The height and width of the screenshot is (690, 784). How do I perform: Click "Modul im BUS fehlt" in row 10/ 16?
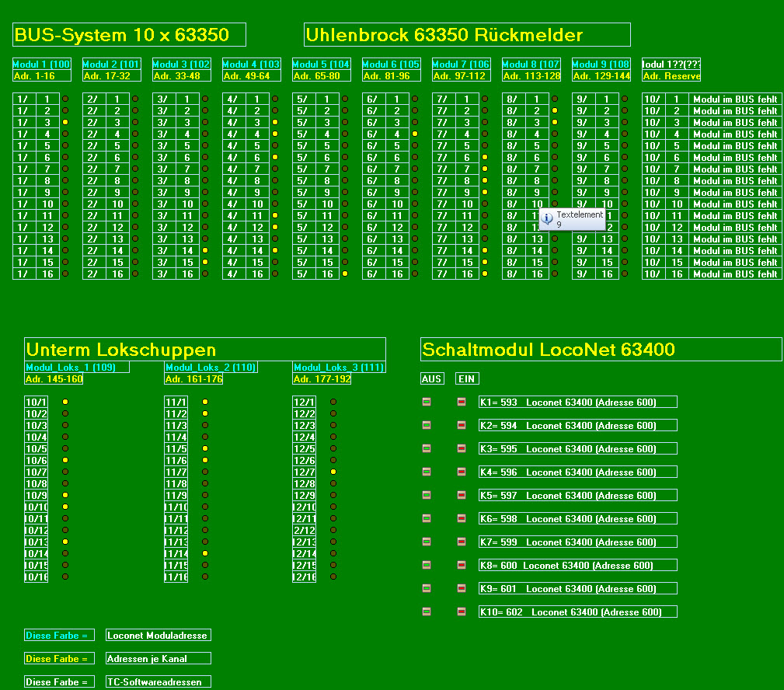[735, 274]
